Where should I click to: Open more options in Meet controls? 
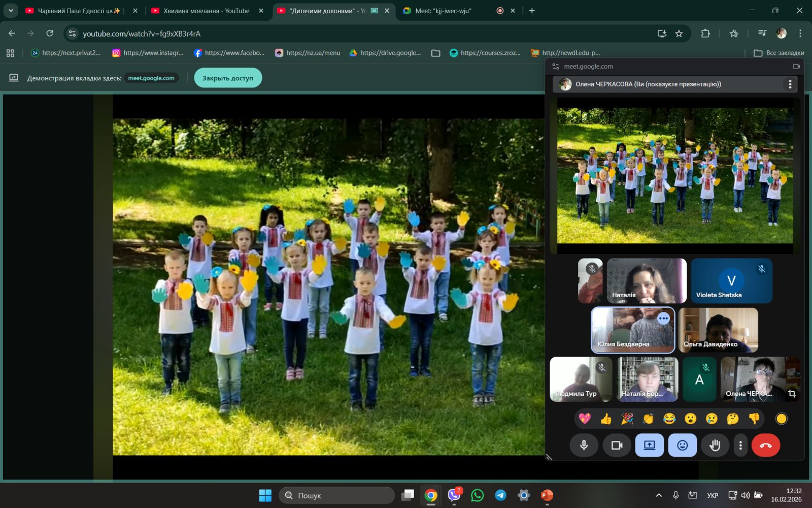(740, 446)
